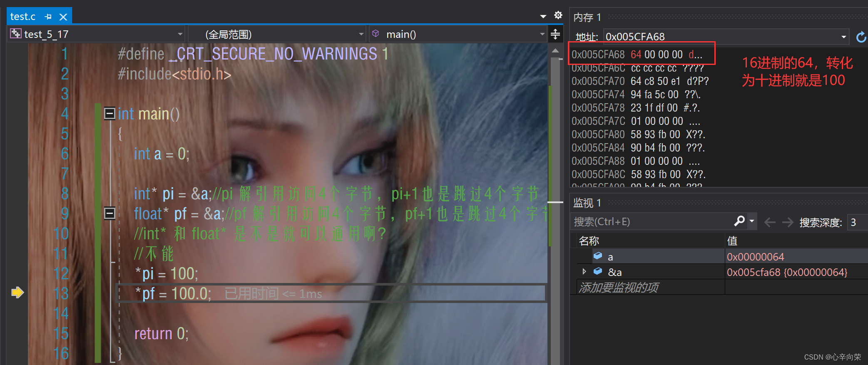Click the Memory 1 (内存 1) panel title
This screenshot has height=365, width=868.
click(587, 17)
